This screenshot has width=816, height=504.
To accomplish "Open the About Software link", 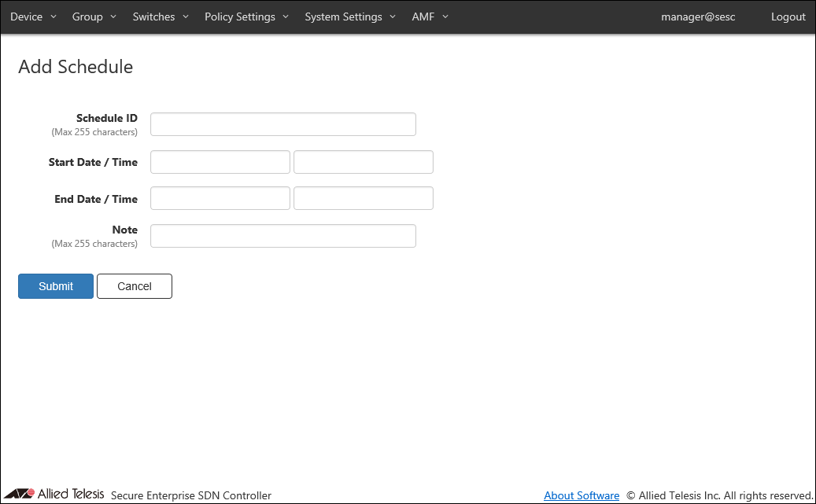I will pyautogui.click(x=581, y=495).
